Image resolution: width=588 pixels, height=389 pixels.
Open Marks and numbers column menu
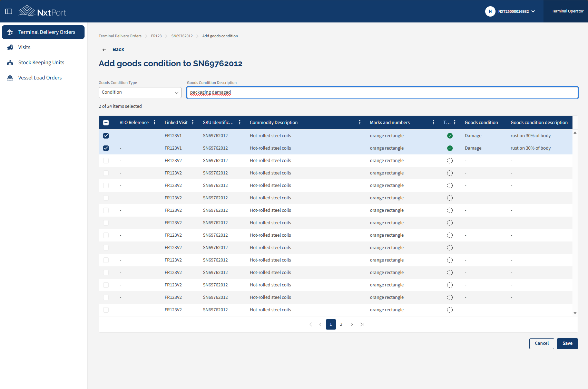click(433, 122)
